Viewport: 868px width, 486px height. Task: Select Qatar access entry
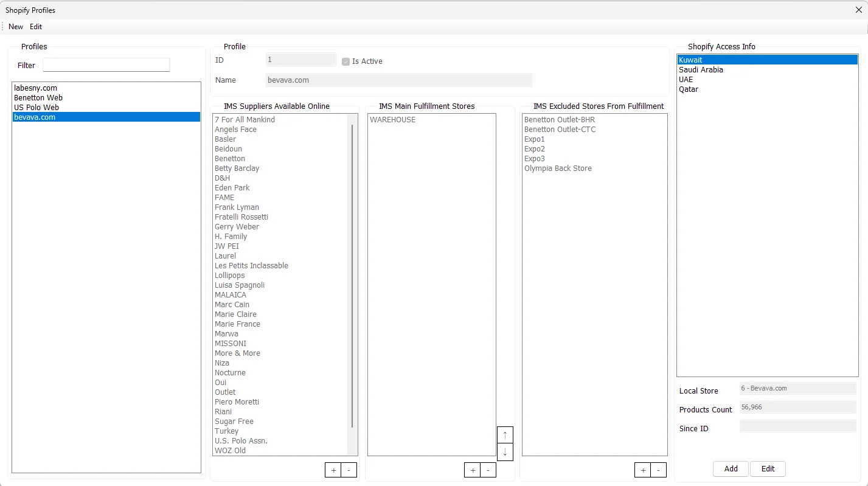pyautogui.click(x=768, y=89)
